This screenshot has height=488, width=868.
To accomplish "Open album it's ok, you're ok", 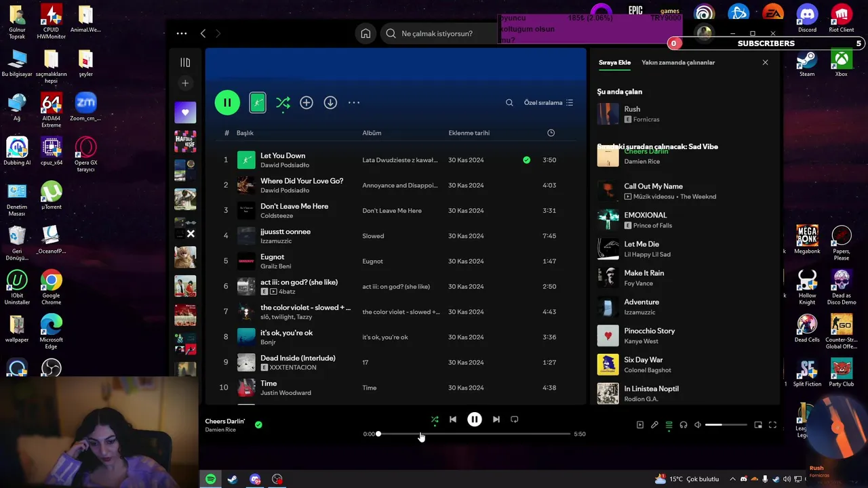I will (x=385, y=337).
